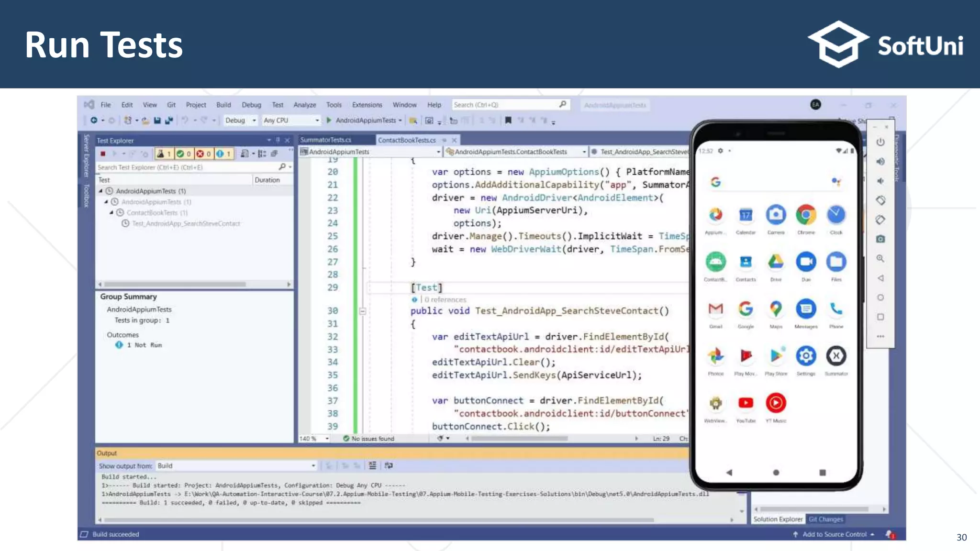Open the Test menu
The image size is (980, 551).
coord(278,105)
